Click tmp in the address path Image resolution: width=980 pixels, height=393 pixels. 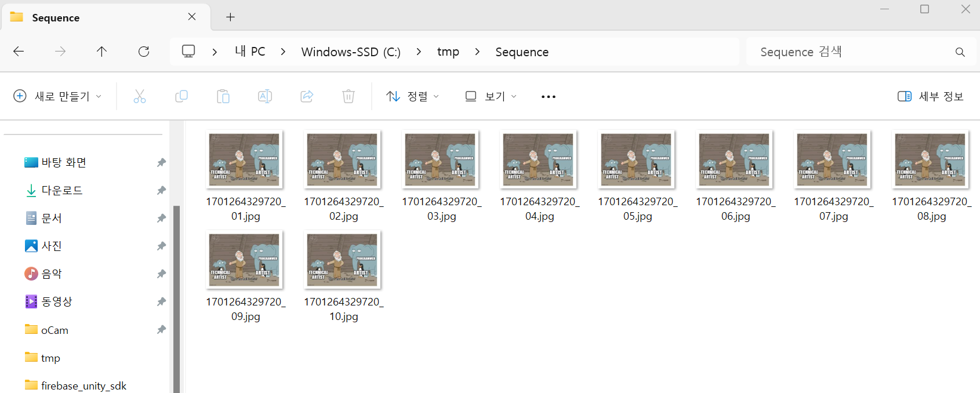[448, 52]
